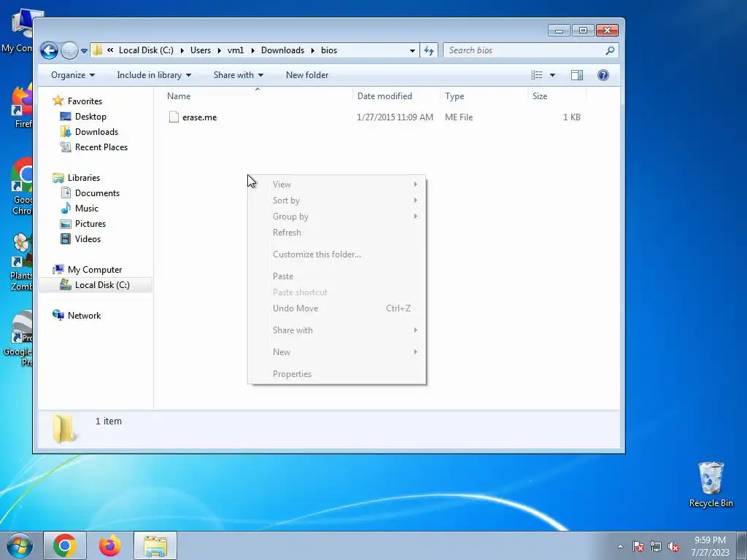Screen dimensions: 747x560
Task: Focus the Search bios input field
Action: coord(525,50)
